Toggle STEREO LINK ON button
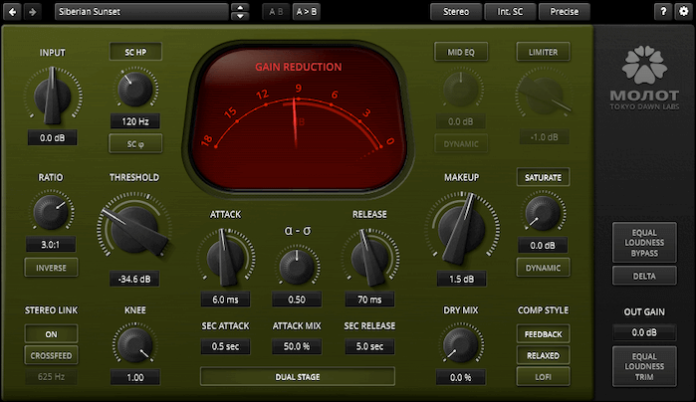The width and height of the screenshot is (696, 402). (x=51, y=334)
